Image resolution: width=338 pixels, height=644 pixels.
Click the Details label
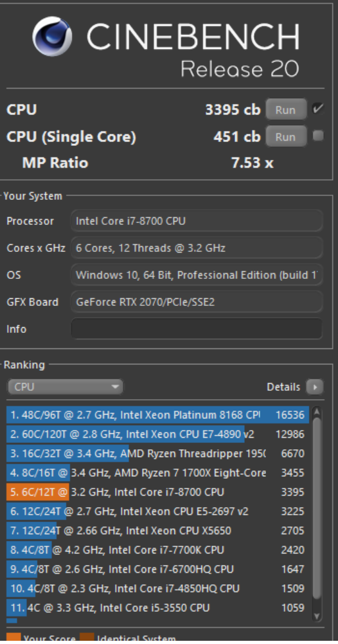pos(283,387)
